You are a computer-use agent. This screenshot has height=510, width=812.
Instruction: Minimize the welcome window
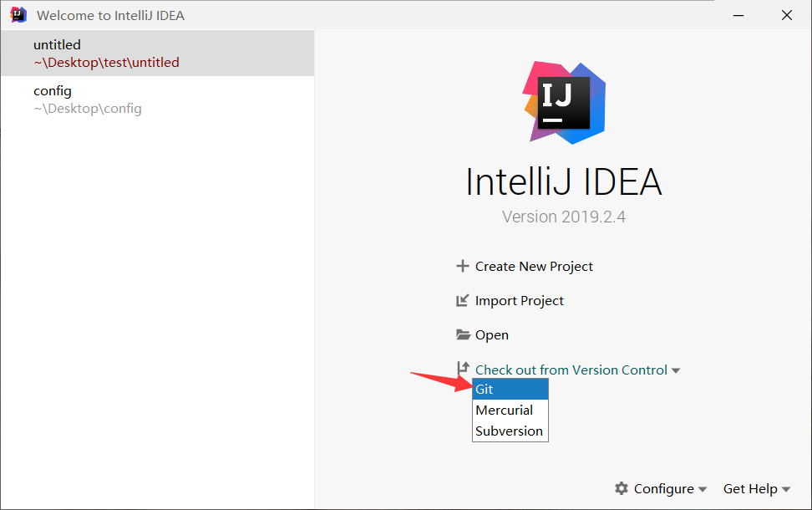click(738, 16)
